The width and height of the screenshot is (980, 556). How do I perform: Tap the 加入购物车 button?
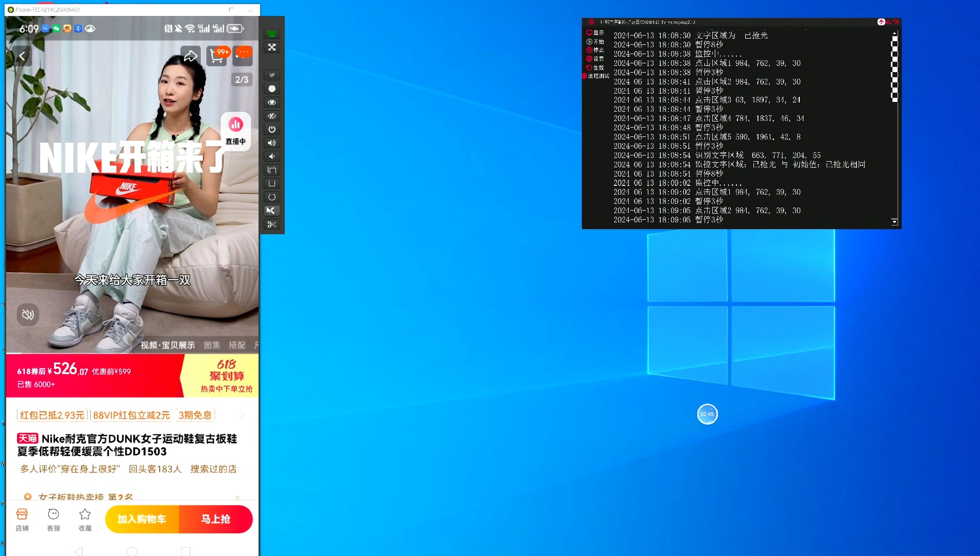[x=142, y=519]
